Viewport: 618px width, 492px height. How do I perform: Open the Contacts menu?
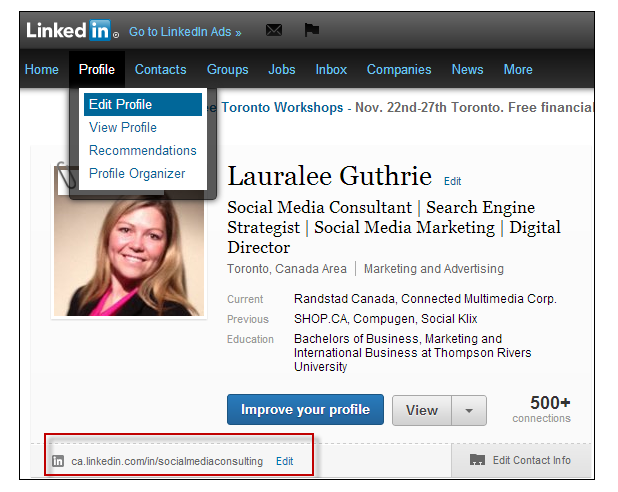coord(160,69)
